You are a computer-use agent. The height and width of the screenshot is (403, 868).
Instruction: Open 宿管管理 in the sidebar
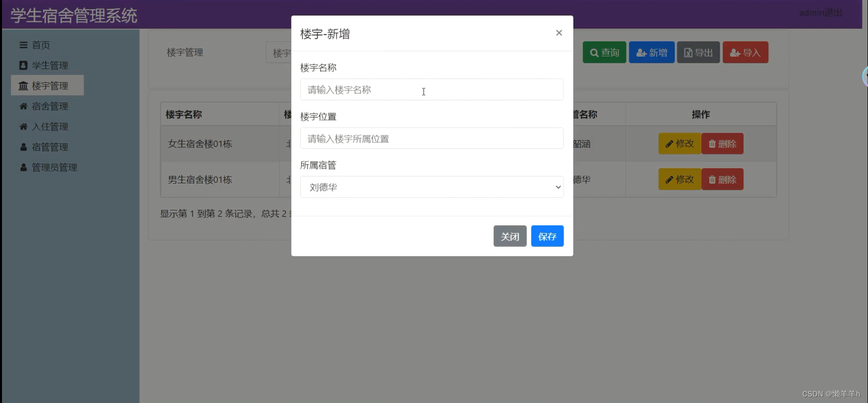click(44, 147)
